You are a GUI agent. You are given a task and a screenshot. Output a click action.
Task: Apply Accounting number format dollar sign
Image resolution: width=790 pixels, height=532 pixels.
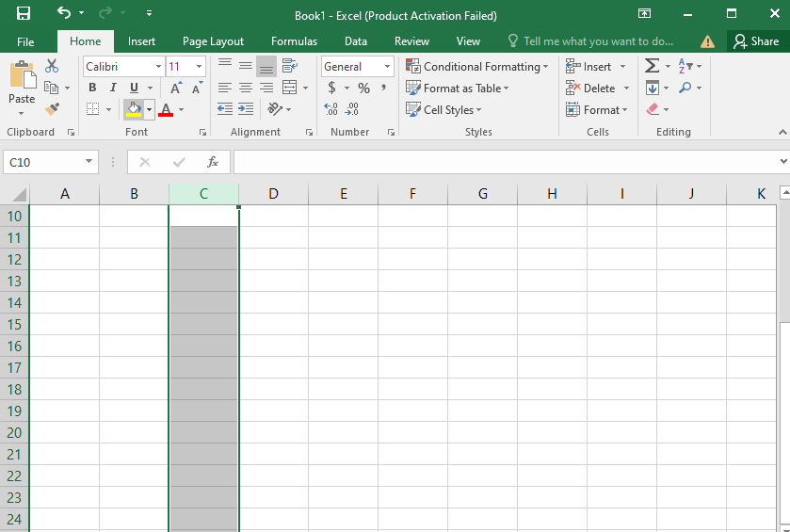click(x=331, y=89)
